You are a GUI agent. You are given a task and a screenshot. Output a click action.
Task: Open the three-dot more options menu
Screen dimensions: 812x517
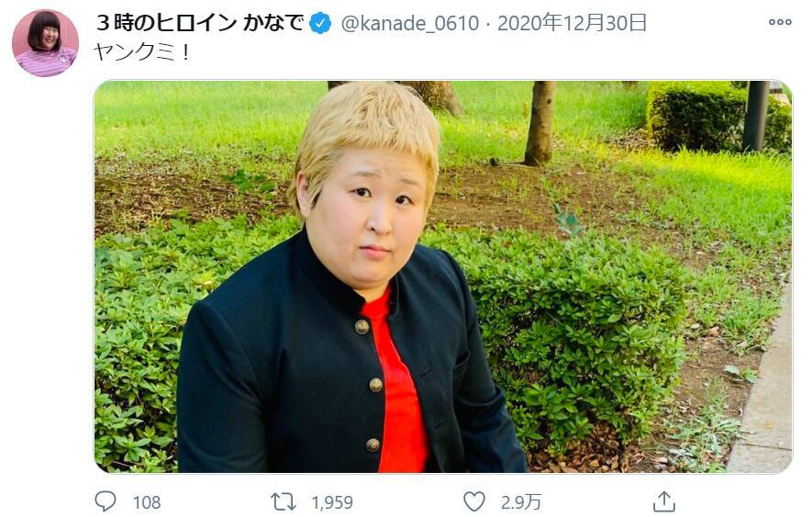(780, 22)
